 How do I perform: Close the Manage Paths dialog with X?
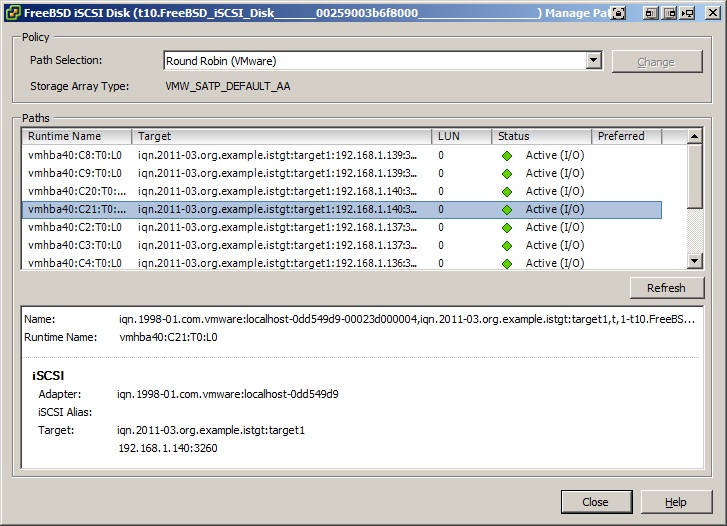(x=713, y=13)
